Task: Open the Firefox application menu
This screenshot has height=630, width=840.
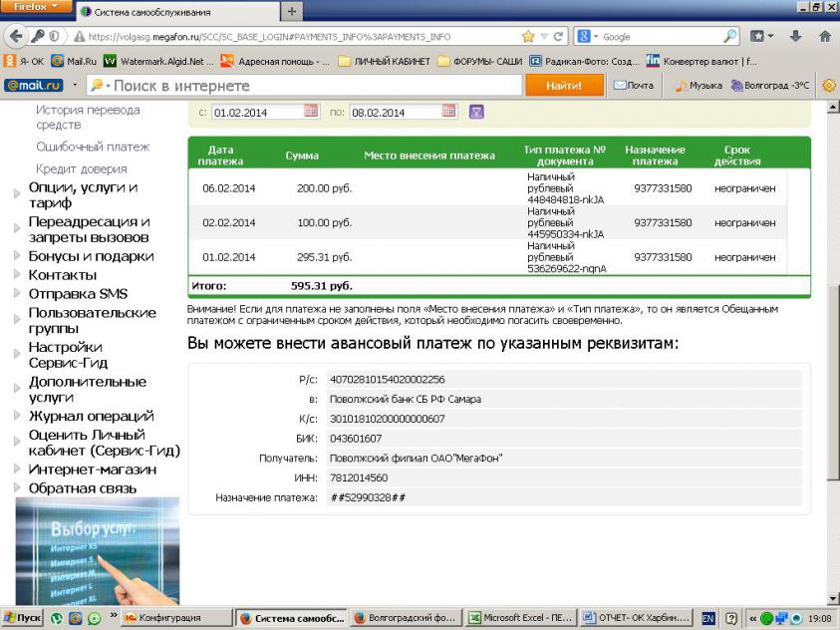Action: (x=36, y=8)
